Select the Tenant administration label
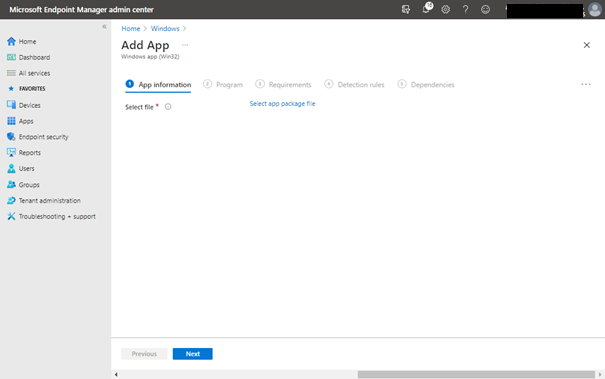The image size is (605, 379). [x=50, y=200]
